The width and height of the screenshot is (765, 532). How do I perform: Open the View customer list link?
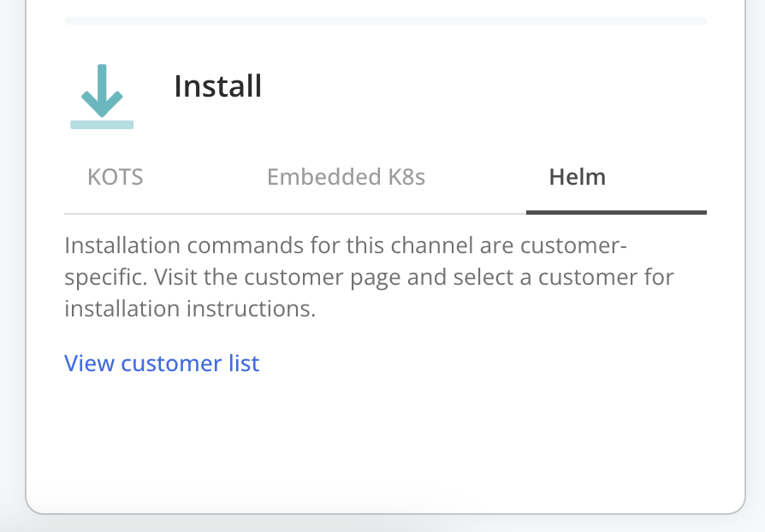162,364
